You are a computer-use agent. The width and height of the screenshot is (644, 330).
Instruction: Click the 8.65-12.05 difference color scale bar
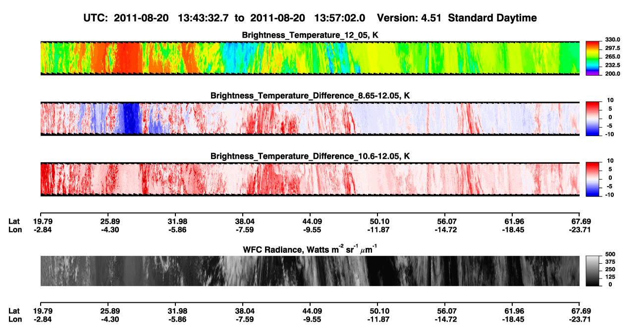pyautogui.click(x=592, y=118)
